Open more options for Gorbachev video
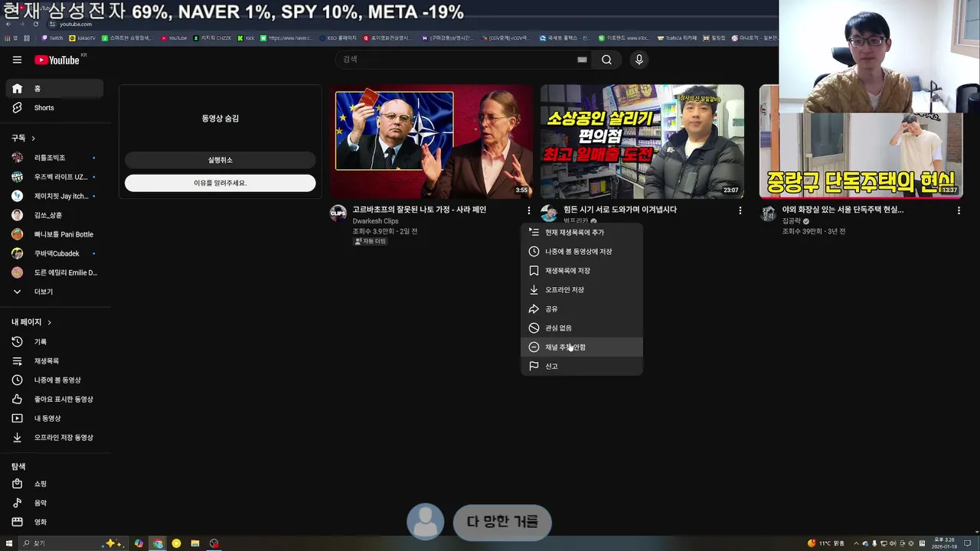 [528, 210]
